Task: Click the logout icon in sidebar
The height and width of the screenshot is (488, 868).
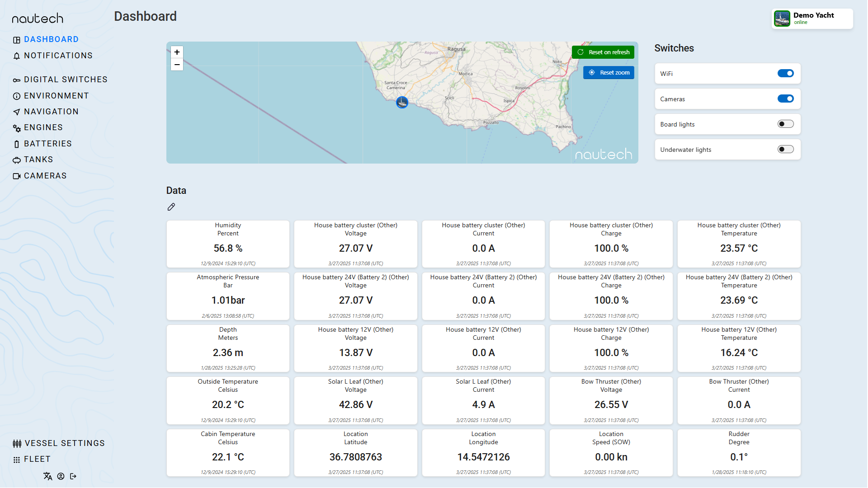Action: tap(73, 476)
